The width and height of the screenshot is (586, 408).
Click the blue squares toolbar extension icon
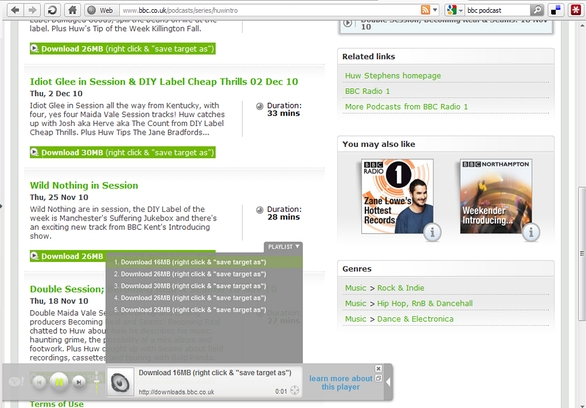556,10
